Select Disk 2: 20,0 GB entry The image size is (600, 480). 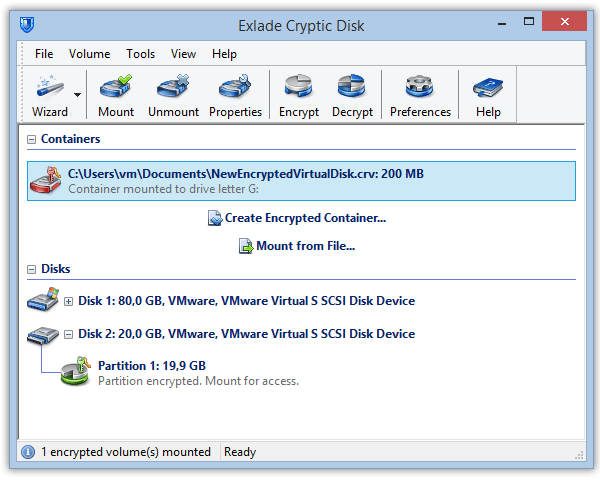coord(246,334)
